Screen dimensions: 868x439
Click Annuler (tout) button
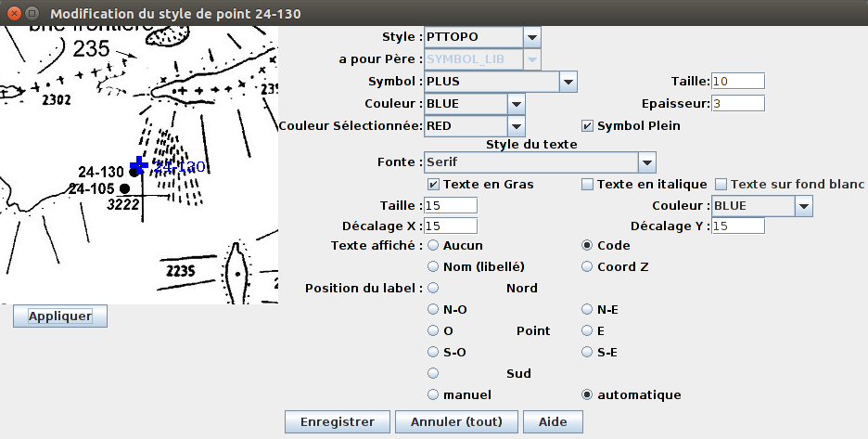[x=455, y=421]
